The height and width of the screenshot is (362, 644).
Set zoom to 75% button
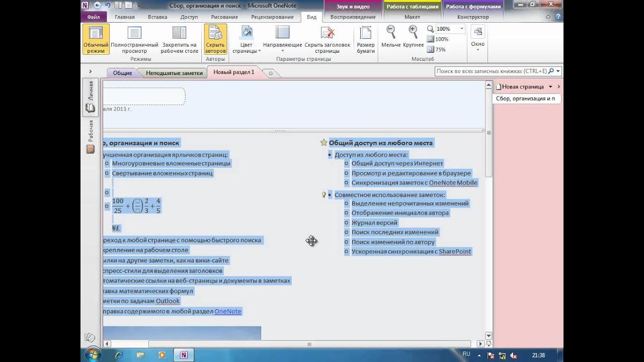(436, 49)
